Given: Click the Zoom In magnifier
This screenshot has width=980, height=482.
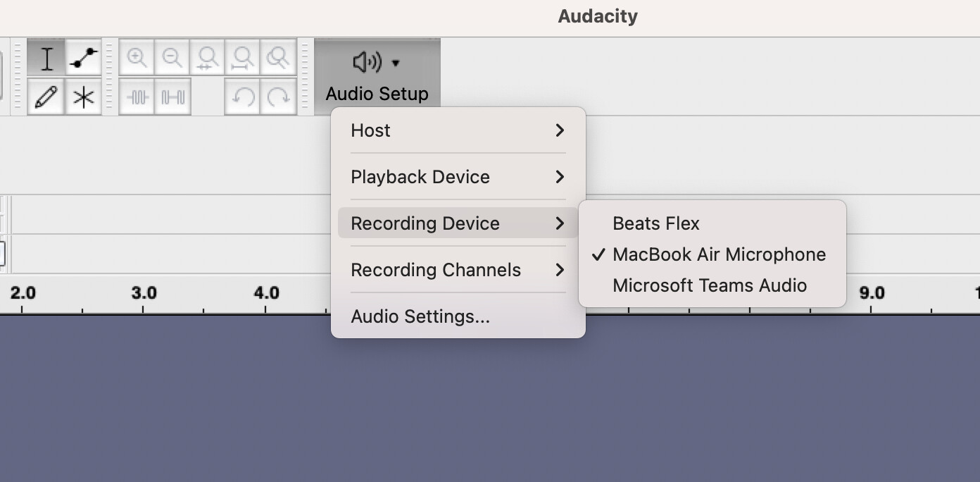Looking at the screenshot, I should click(137, 58).
